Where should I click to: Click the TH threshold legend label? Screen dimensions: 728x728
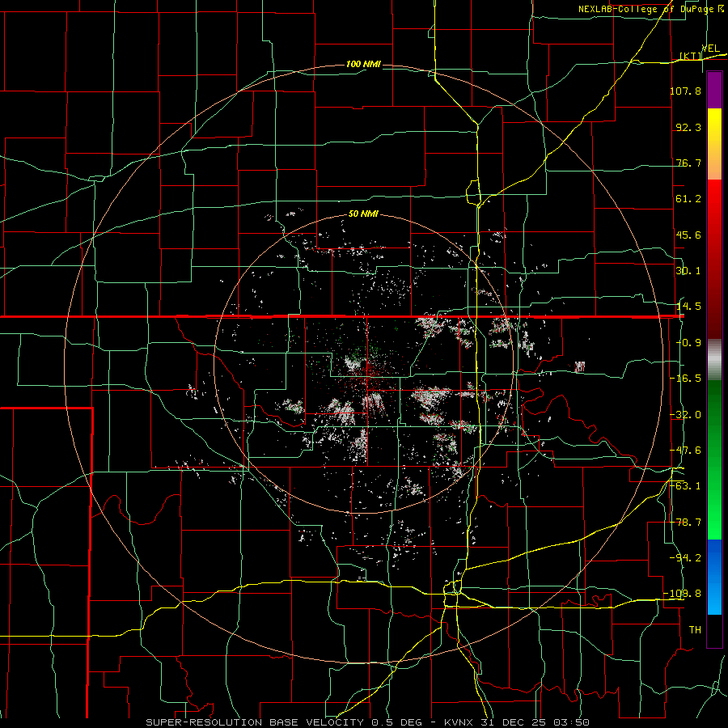[695, 630]
